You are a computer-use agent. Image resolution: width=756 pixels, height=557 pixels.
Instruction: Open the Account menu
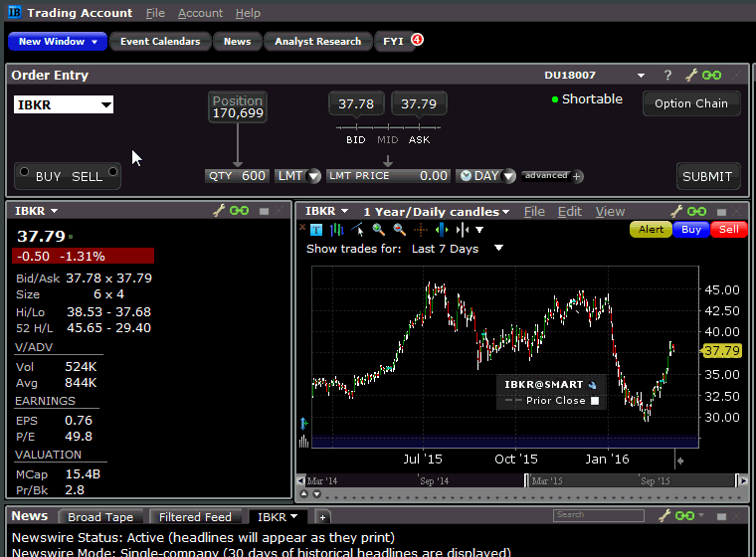pyautogui.click(x=200, y=13)
